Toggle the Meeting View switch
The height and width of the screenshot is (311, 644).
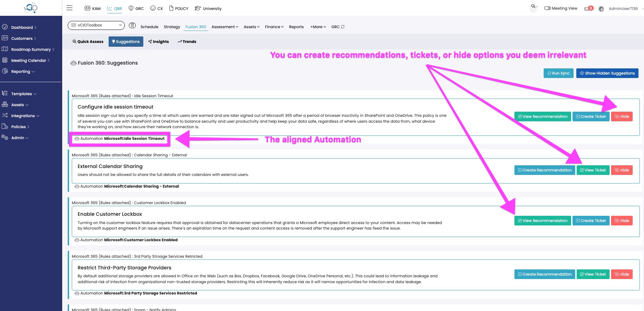(547, 8)
